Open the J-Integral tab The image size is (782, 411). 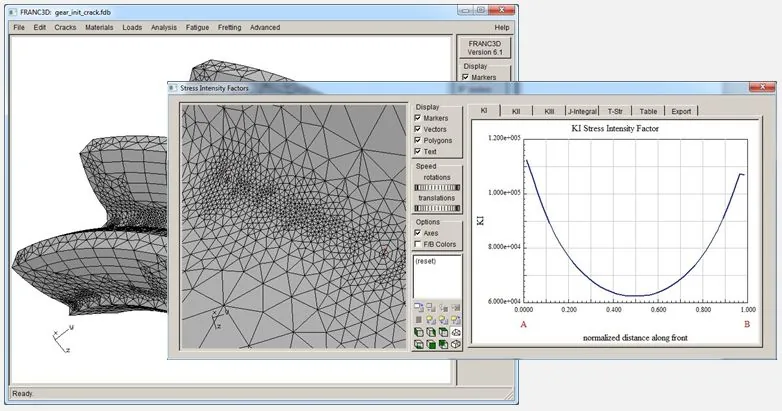(582, 111)
